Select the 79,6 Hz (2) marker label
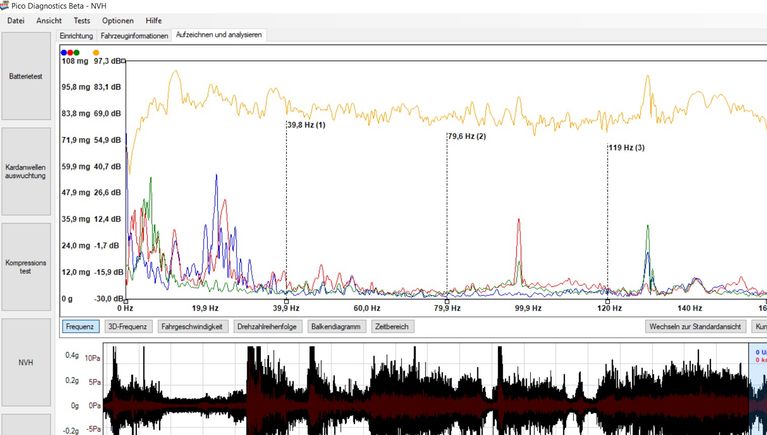 click(467, 137)
